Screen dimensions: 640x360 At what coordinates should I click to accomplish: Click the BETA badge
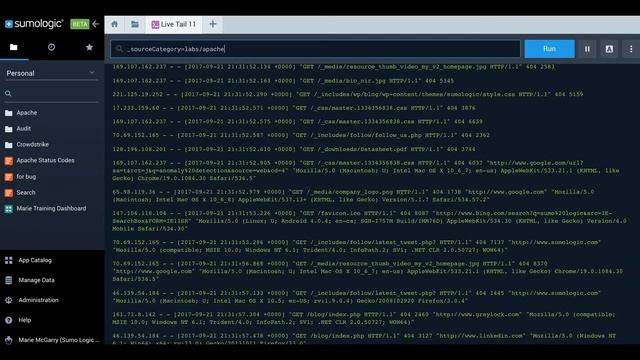click(x=80, y=24)
